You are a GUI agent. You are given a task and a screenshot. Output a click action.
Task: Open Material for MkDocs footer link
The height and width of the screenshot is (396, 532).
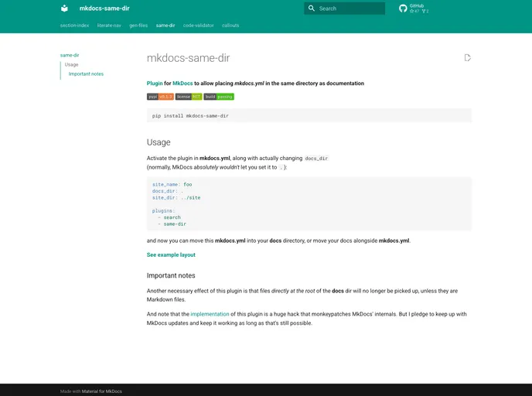pyautogui.click(x=102, y=391)
